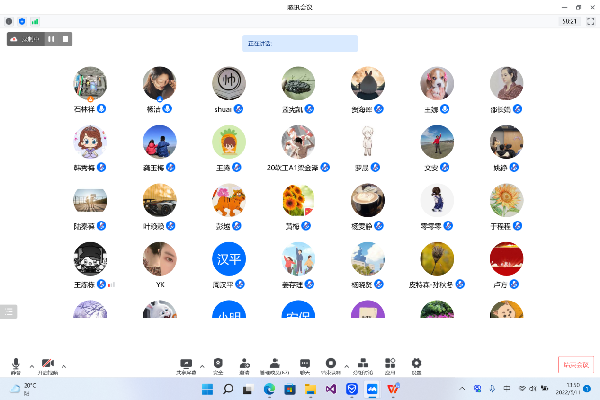Screen dimensions: 600x400
Task: Open the invite participants icon
Action: coord(245,364)
